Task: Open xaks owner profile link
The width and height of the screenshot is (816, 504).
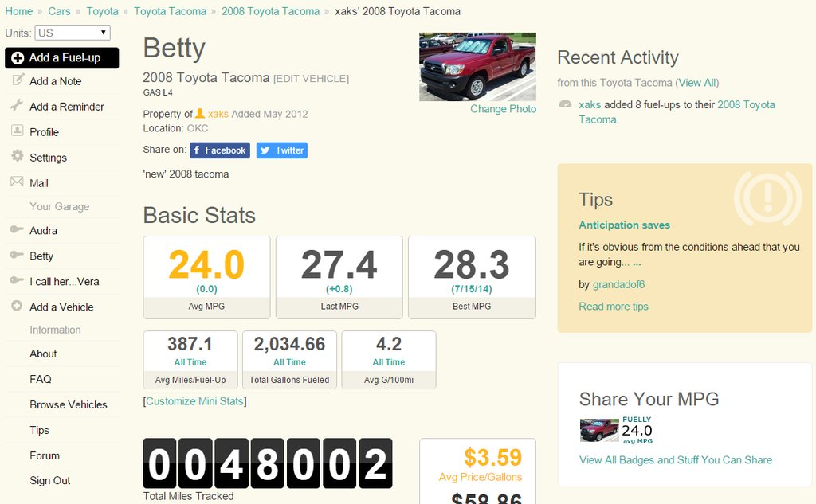Action: click(x=218, y=114)
